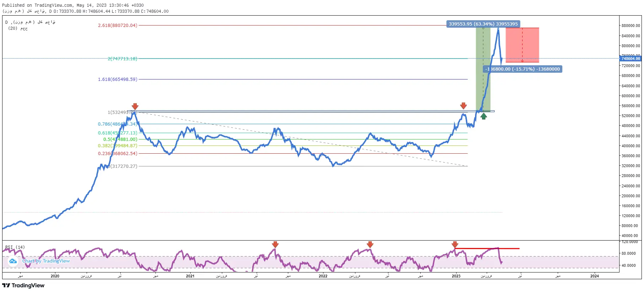644x292 pixels.
Task: Follow the Chart by TradingView link
Action: (46, 261)
